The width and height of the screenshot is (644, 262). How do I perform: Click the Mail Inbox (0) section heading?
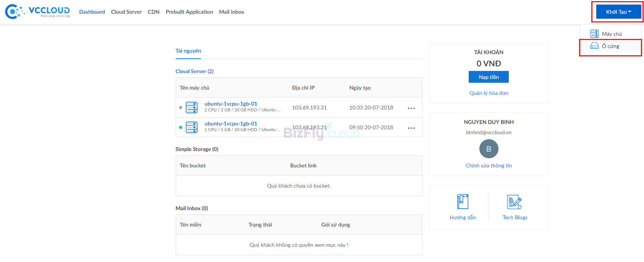[x=192, y=208]
